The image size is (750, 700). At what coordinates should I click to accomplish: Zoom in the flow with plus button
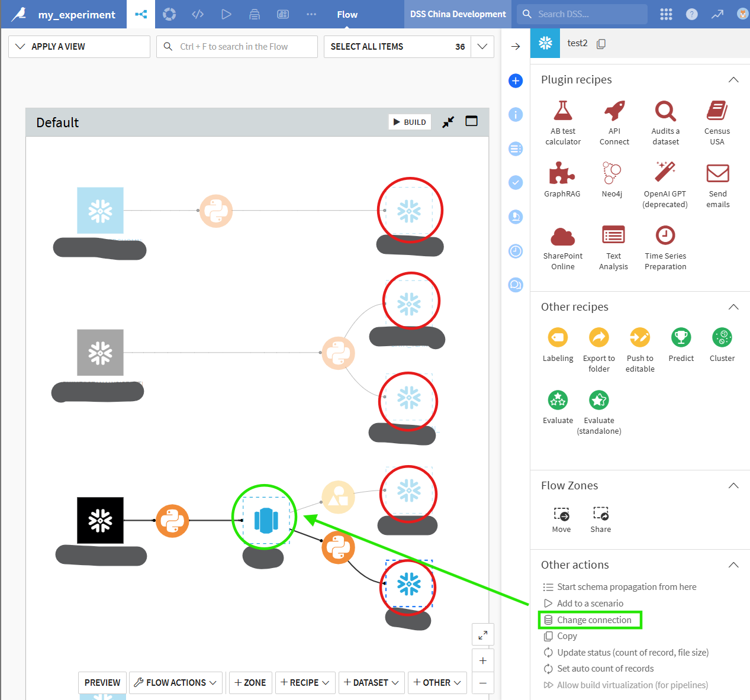pyautogui.click(x=483, y=660)
